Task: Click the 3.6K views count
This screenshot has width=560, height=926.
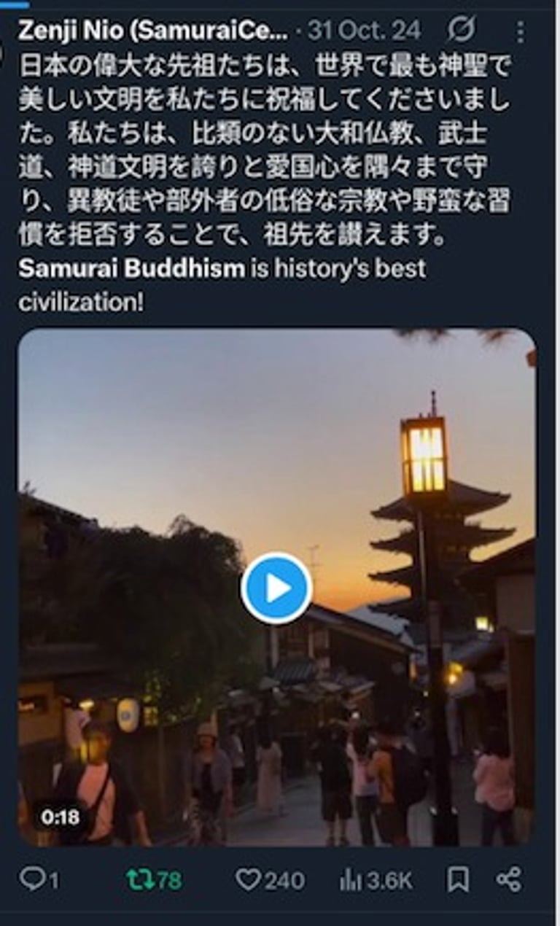Action: 389,881
